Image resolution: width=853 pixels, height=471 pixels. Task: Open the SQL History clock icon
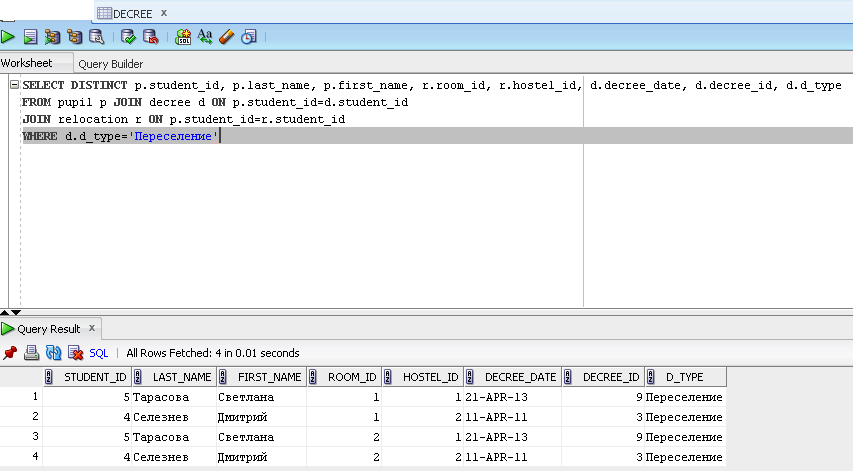249,37
